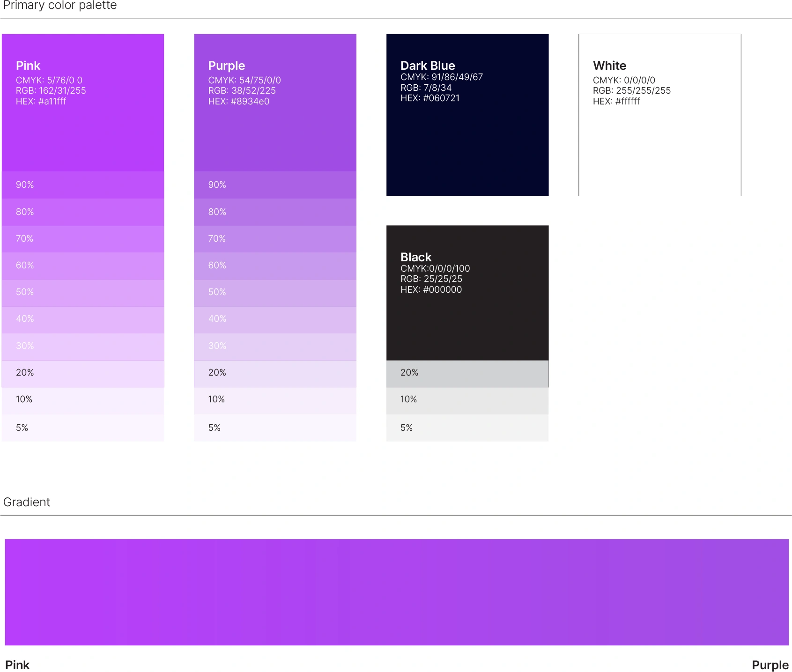The width and height of the screenshot is (792, 672).
Task: Pick the Pink 90% tint strip
Action: pyautogui.click(x=83, y=185)
